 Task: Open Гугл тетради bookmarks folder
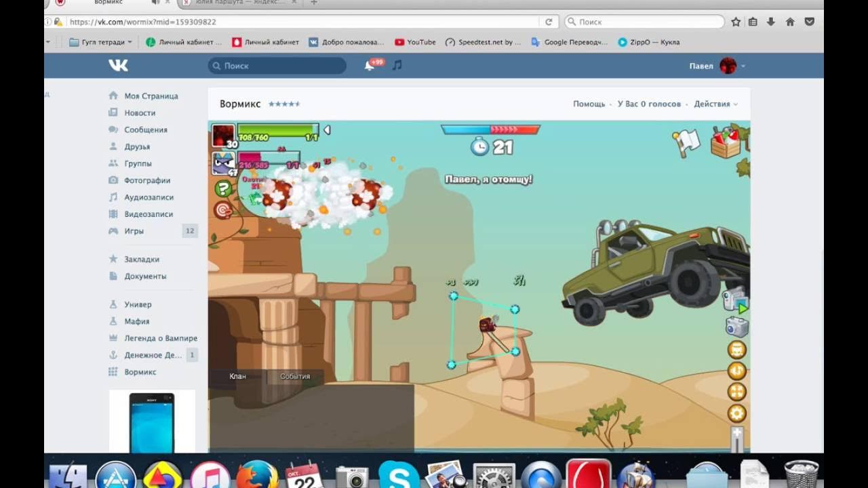tap(101, 42)
